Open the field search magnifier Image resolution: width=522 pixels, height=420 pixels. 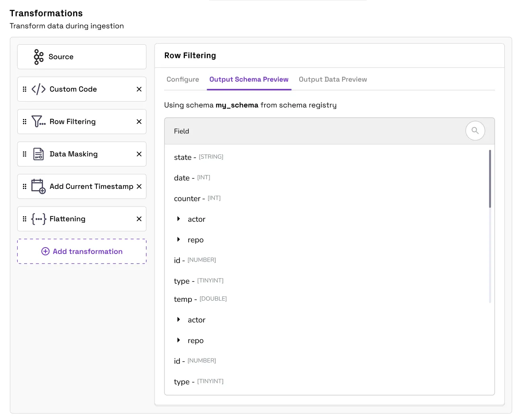pos(475,131)
